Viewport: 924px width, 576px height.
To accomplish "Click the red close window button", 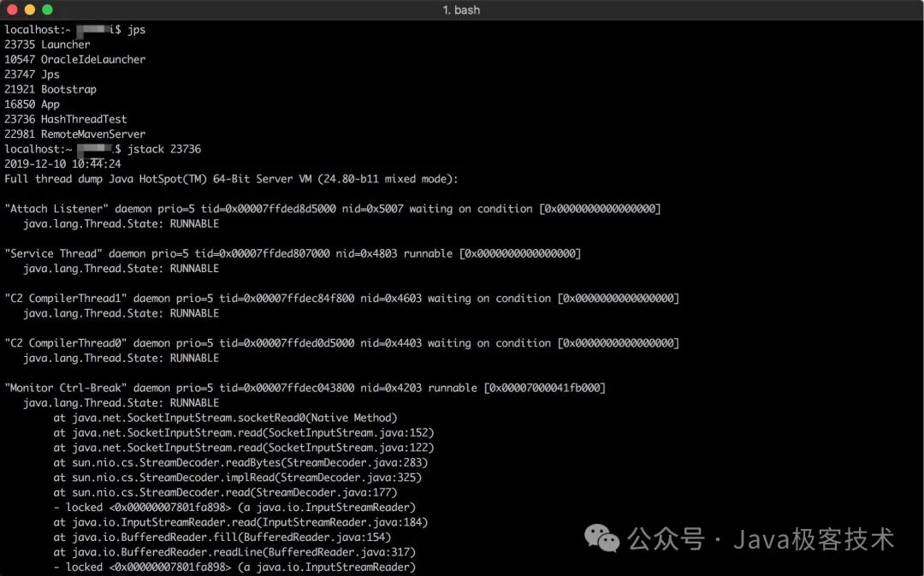I will 12,9.
